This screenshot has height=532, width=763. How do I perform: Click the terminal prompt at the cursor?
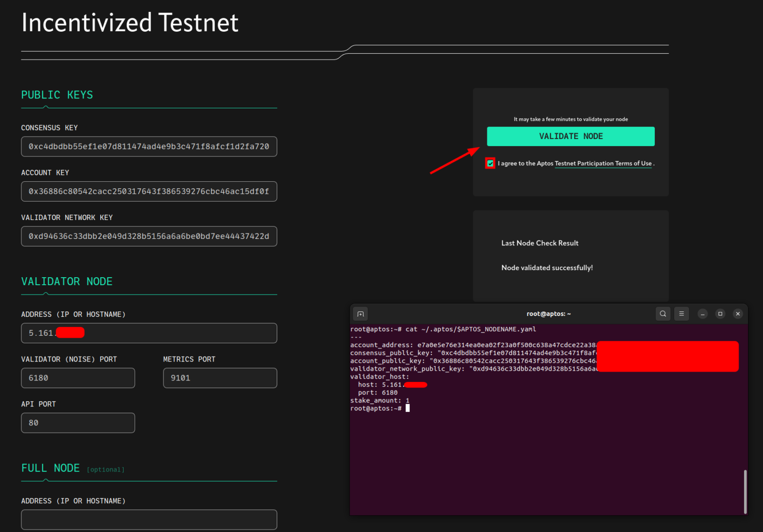pos(380,408)
